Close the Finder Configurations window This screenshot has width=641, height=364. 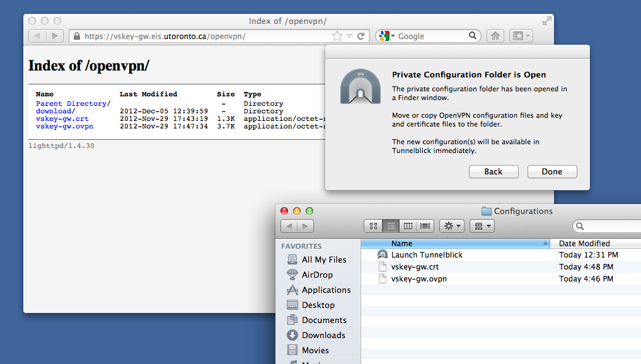coord(284,211)
